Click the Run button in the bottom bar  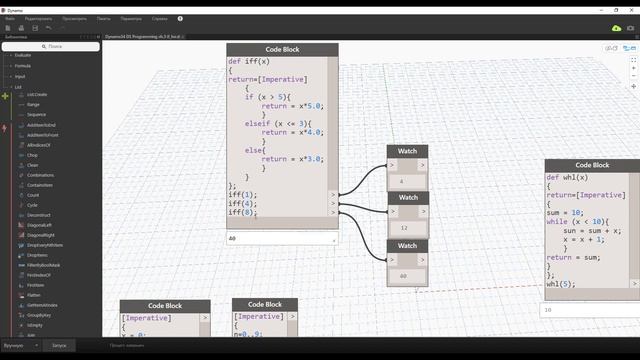[x=59, y=345]
